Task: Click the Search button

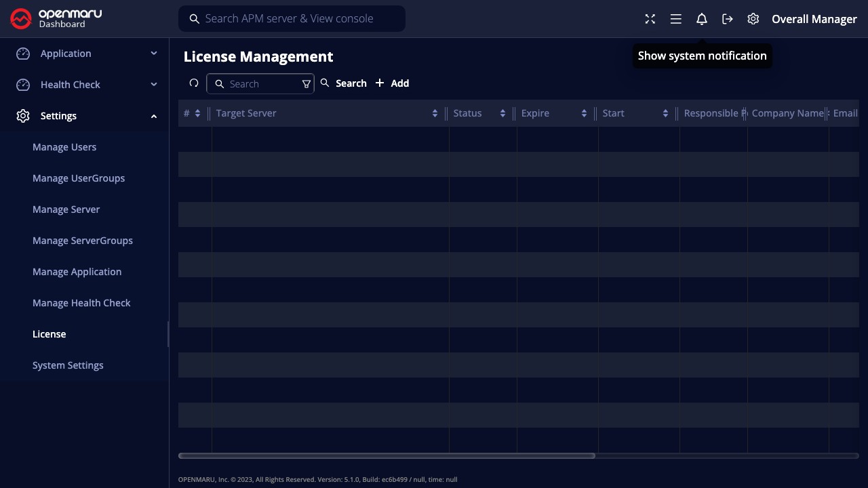Action: tap(344, 83)
